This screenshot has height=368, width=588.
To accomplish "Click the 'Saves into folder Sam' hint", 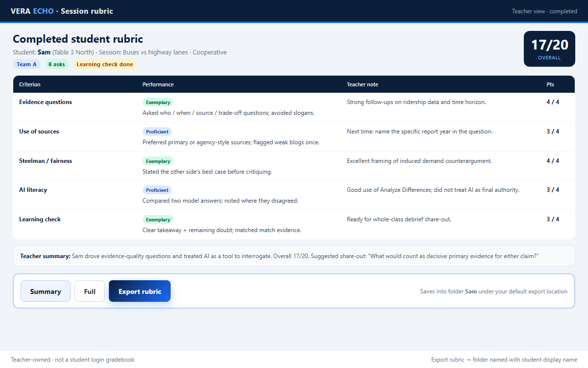I will [494, 291].
